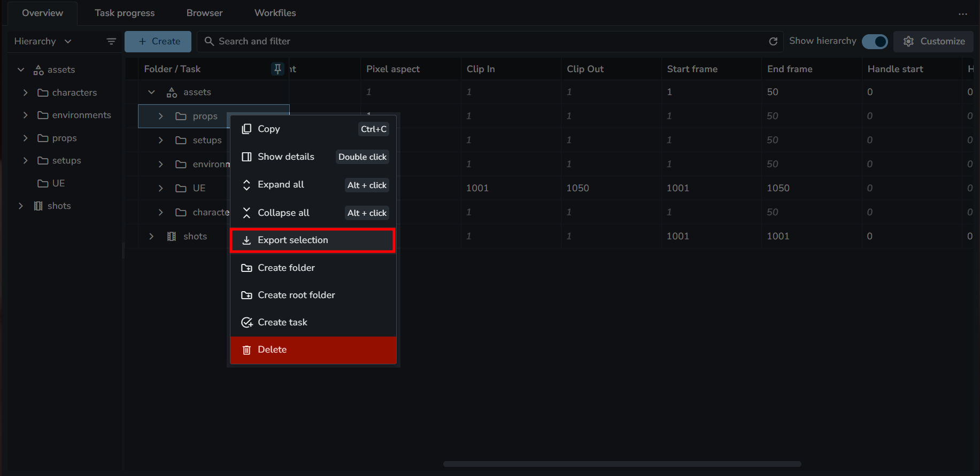Switch to the Task progress tab

[x=125, y=13]
